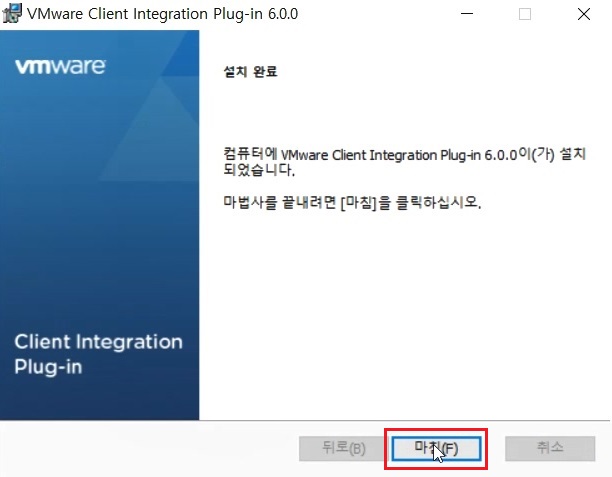Click the window title VMware Client Integration Plug-in 6.0.0
Viewport: 612px width, 477px height.
(162, 14)
